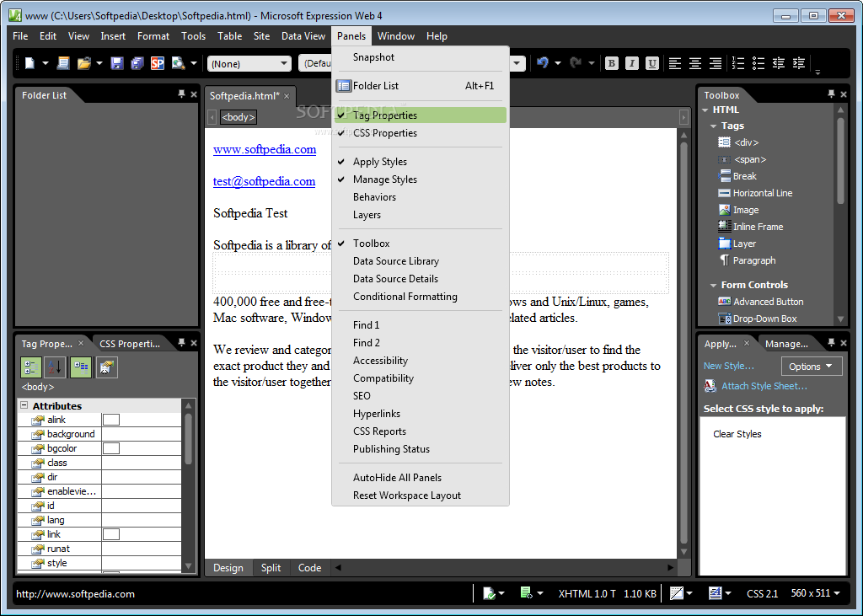Screen dimensions: 863x616
Task: Open the page size 560 x 511 dropdown
Action: (816, 593)
